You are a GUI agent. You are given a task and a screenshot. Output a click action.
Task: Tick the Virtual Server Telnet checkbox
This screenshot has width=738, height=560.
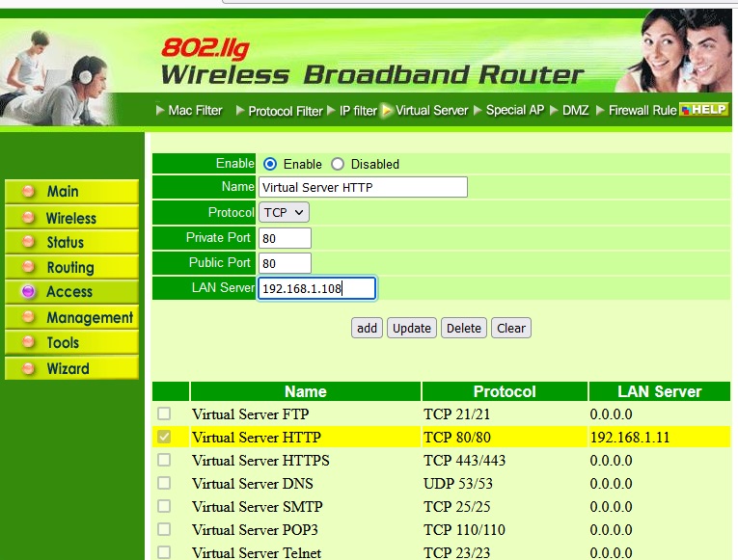click(164, 552)
